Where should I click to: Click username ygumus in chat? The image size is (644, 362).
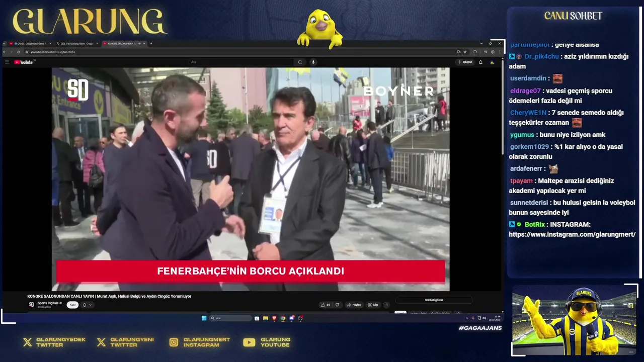[x=522, y=135]
